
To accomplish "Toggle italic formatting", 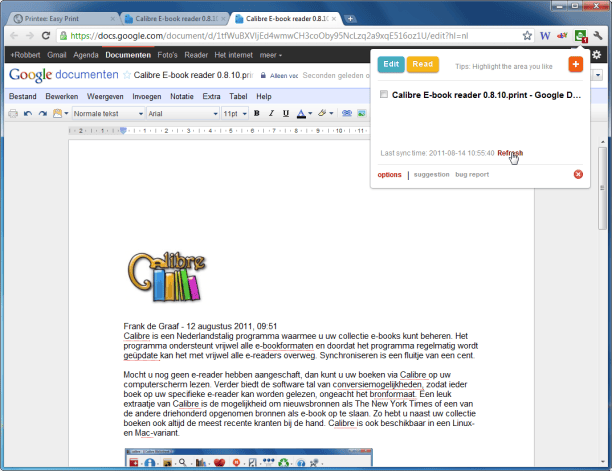I will tap(271, 114).
